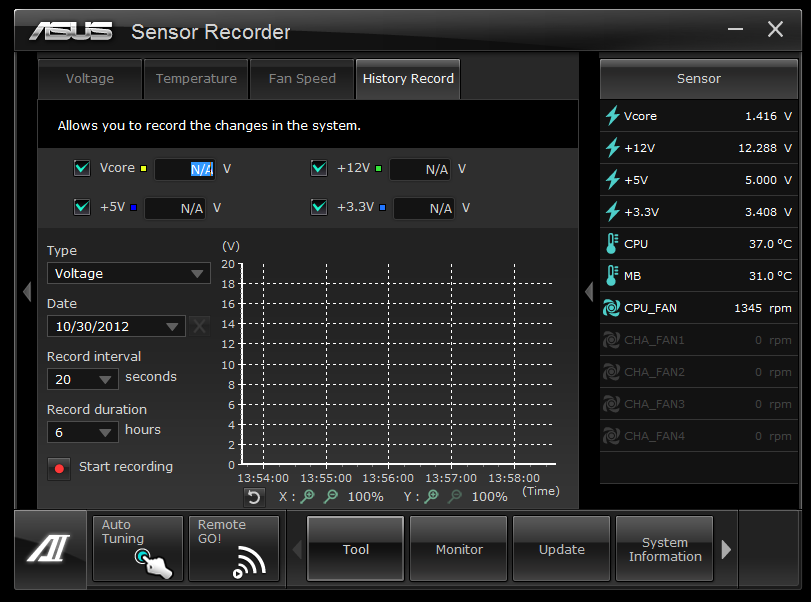
Task: Zoom in on the Y axis
Action: click(432, 497)
